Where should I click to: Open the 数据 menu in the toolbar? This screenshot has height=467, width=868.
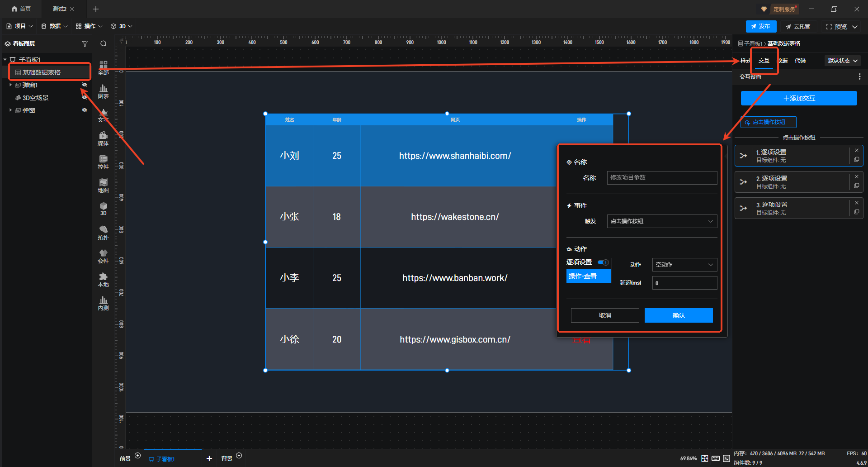coord(54,26)
